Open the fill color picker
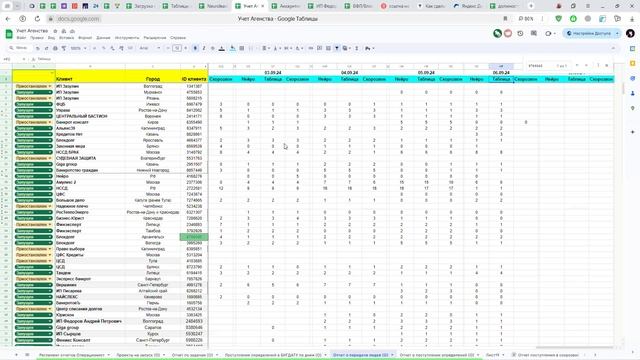This screenshot has height=360, width=640. [233, 48]
